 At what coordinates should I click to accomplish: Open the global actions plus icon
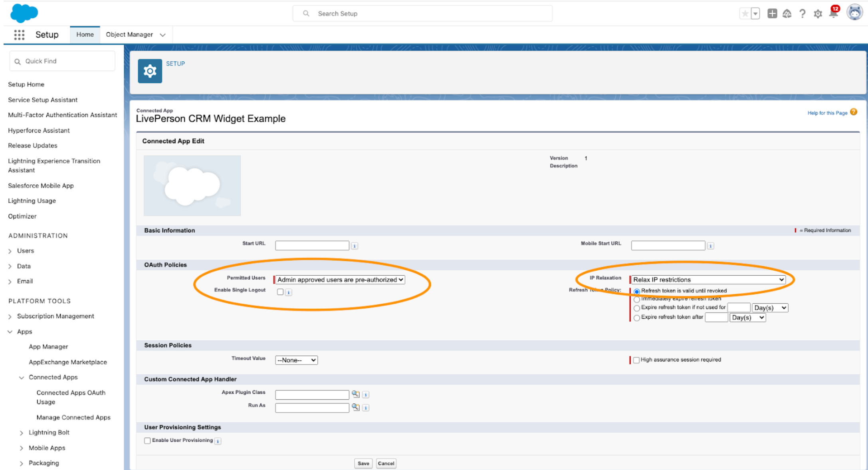pos(772,14)
